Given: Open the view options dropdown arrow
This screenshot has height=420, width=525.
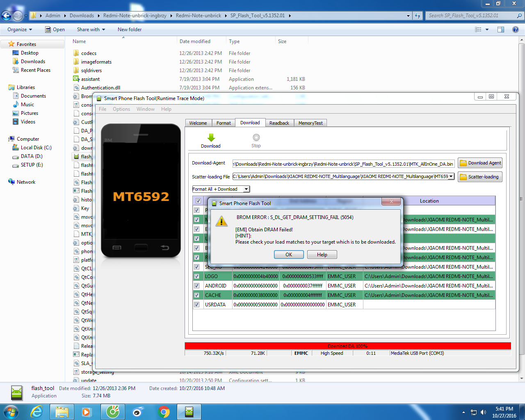Looking at the screenshot, I should [487, 30].
